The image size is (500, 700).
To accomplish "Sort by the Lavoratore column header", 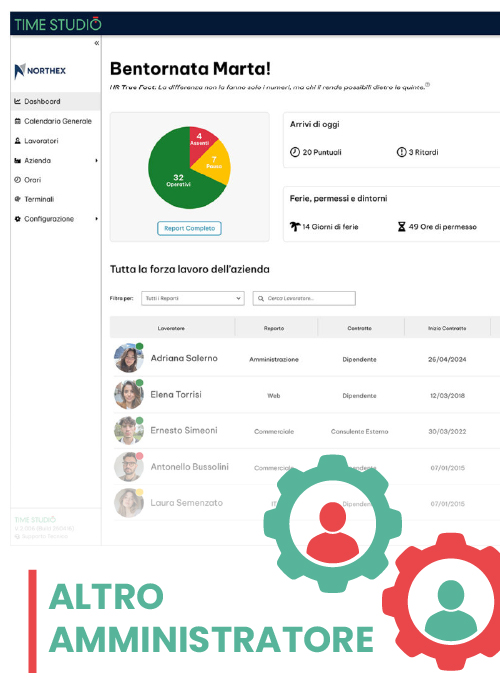I will click(171, 328).
